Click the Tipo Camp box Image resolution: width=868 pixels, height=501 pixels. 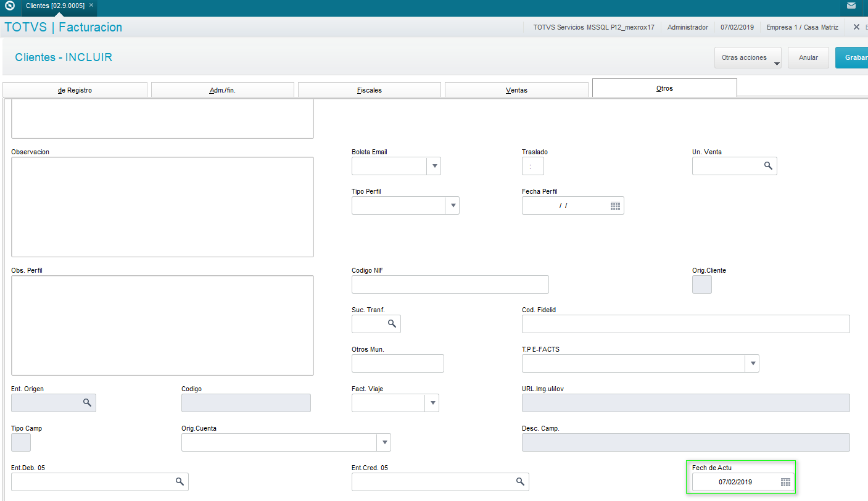coord(20,442)
